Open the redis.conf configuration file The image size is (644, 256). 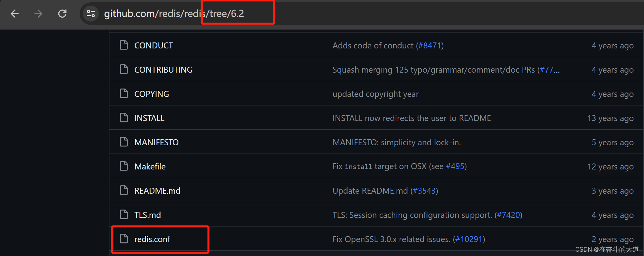click(152, 239)
